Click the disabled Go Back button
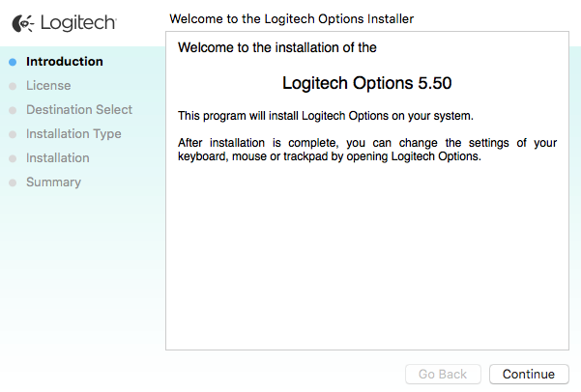Screen dimensions: 581x392 pyautogui.click(x=442, y=374)
